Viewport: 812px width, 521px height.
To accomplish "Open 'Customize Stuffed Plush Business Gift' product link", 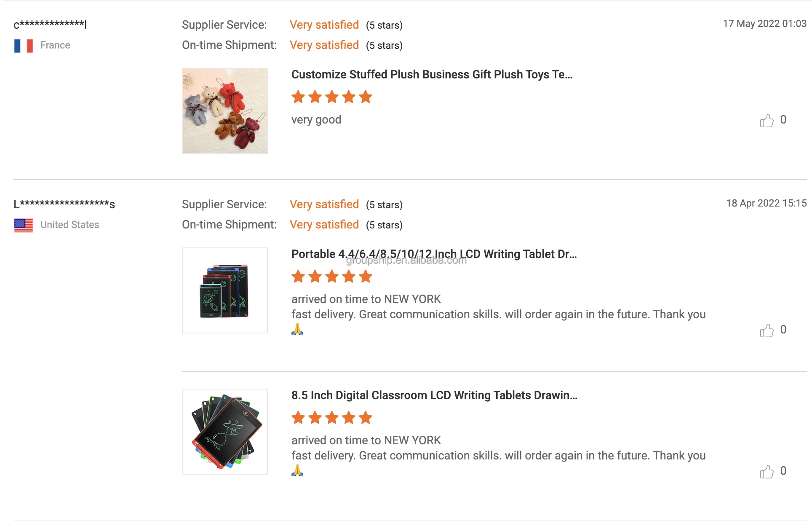I will tap(432, 75).
